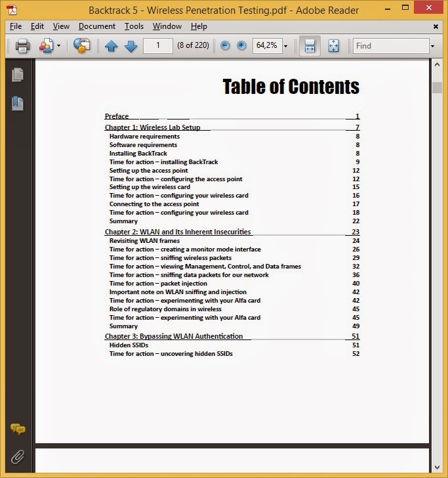Click the Find search box
The width and height of the screenshot is (448, 478).
[391, 46]
